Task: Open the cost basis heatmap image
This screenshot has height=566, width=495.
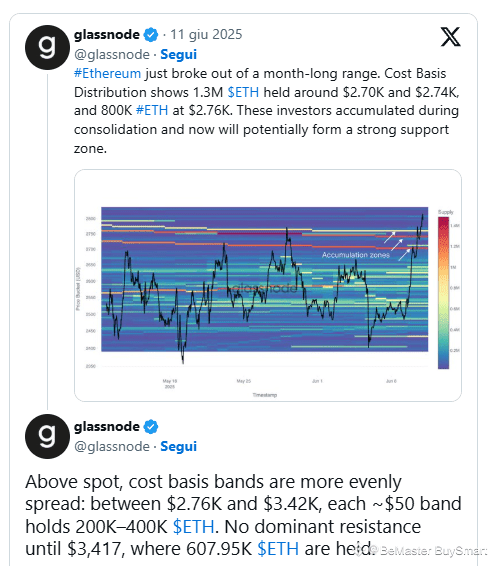Action: point(268,285)
